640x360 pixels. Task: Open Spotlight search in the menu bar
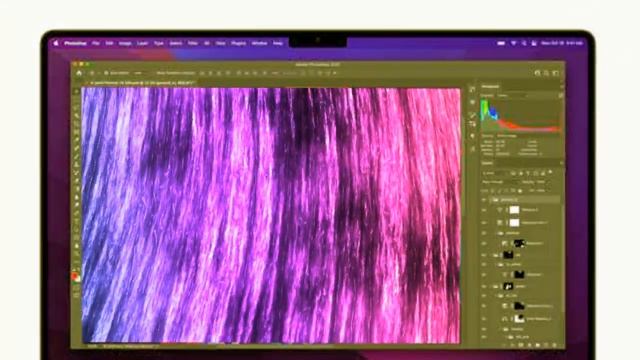pyautogui.click(x=524, y=43)
